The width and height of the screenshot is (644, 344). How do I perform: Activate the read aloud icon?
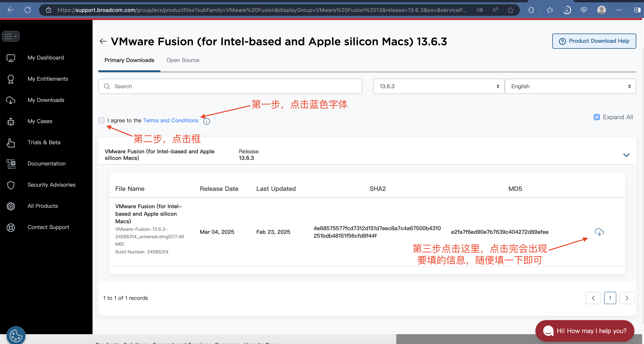(x=495, y=10)
